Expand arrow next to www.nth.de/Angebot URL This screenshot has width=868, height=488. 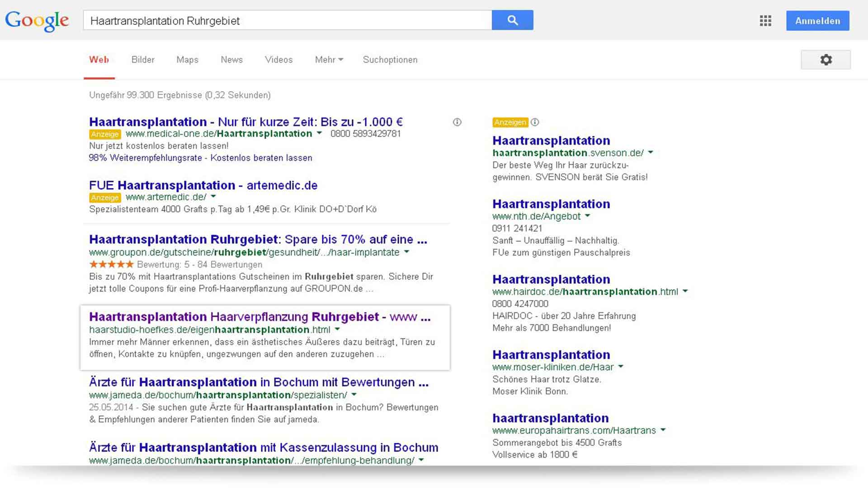coord(587,216)
